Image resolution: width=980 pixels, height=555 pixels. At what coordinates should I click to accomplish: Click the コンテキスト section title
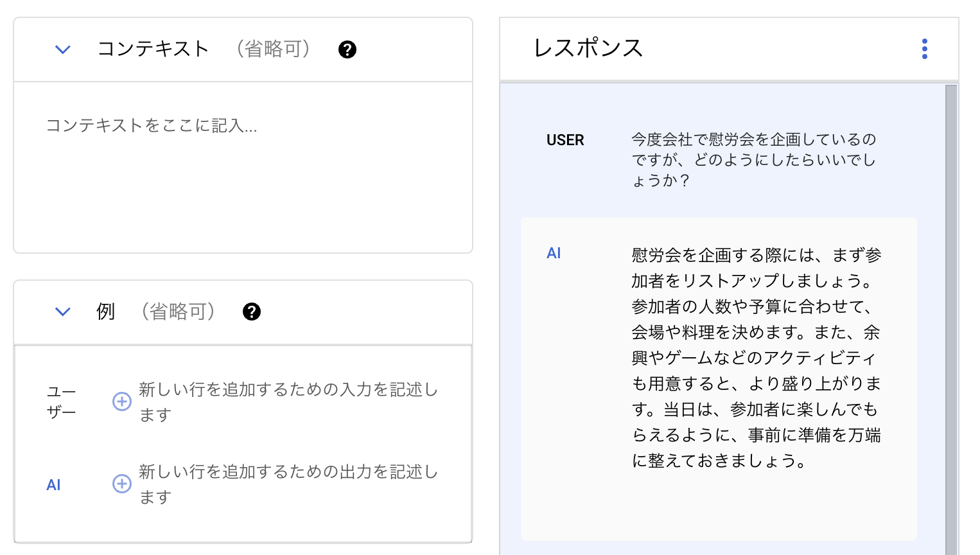coord(153,49)
